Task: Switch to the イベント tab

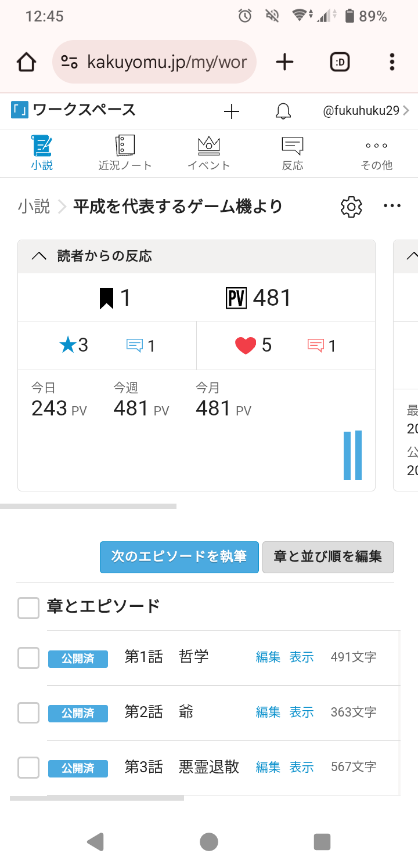Action: click(x=209, y=153)
